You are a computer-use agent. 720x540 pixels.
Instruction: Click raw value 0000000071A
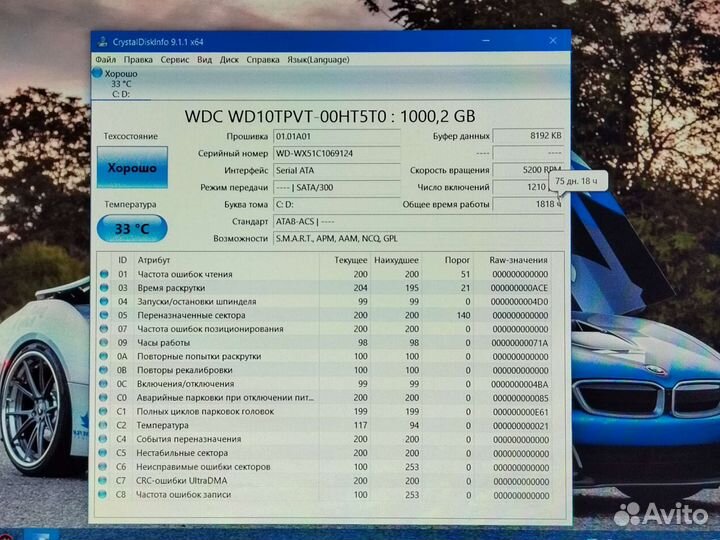519,343
